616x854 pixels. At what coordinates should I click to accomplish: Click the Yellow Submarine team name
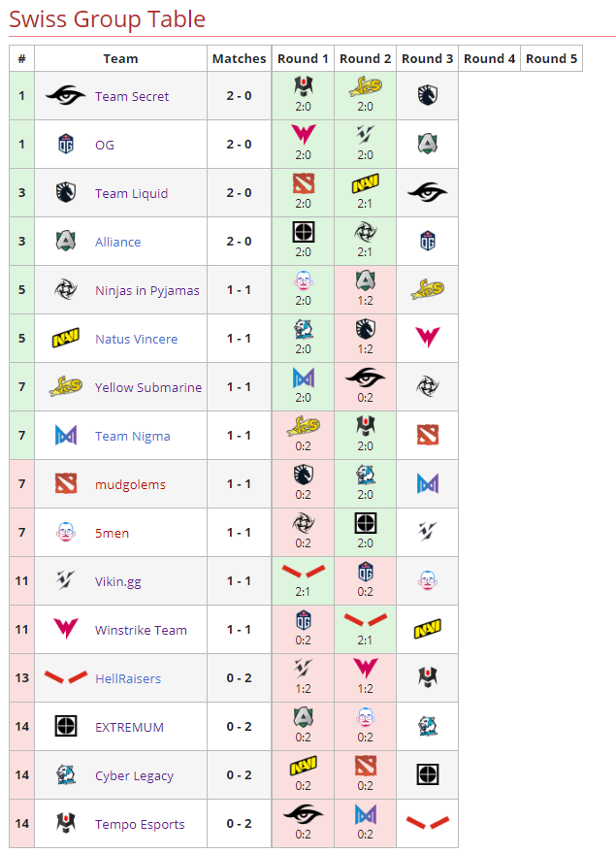pos(148,387)
